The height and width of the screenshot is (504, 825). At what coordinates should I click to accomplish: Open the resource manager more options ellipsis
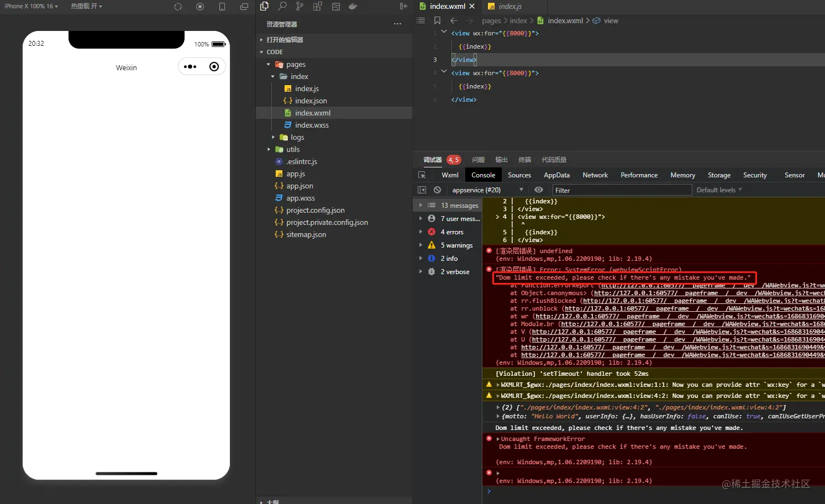[397, 24]
